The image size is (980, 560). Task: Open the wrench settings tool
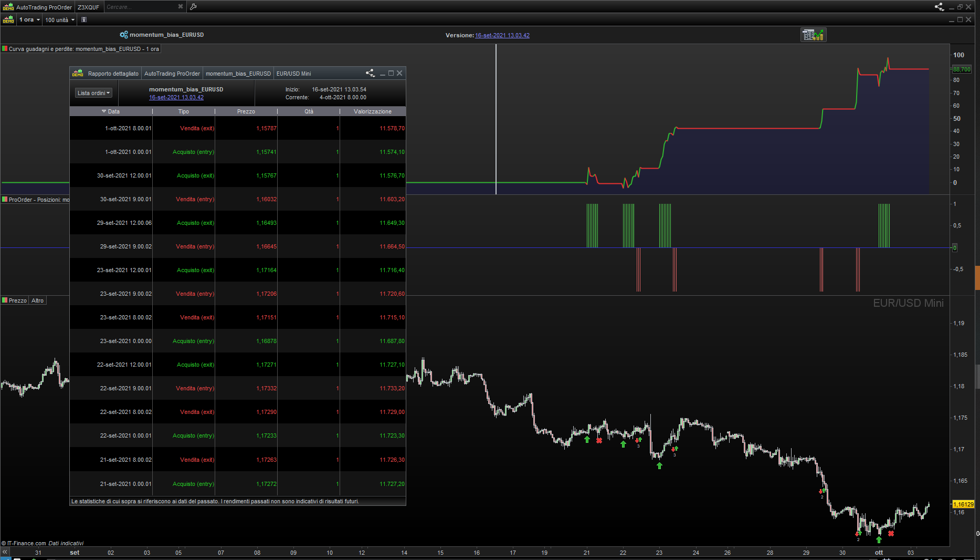193,7
